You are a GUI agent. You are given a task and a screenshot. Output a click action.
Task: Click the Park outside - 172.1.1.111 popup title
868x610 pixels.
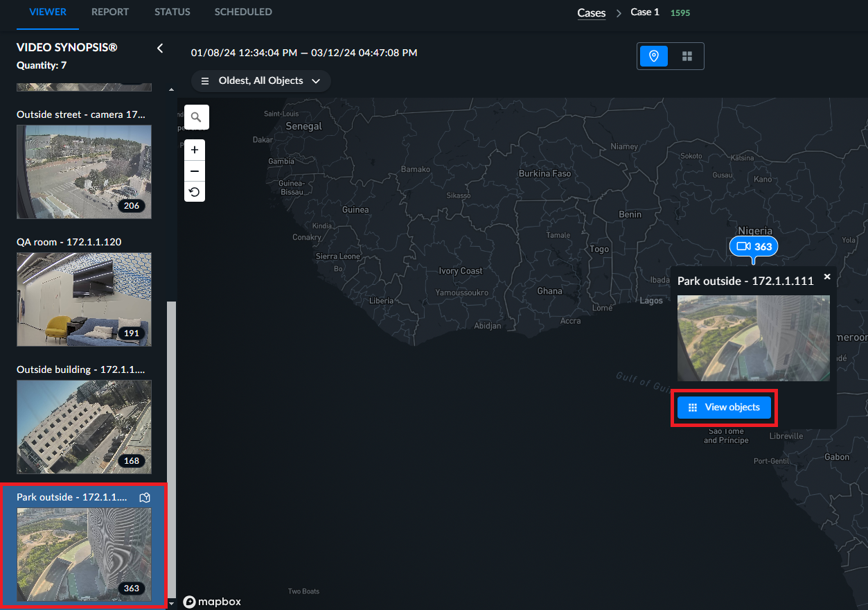point(745,281)
